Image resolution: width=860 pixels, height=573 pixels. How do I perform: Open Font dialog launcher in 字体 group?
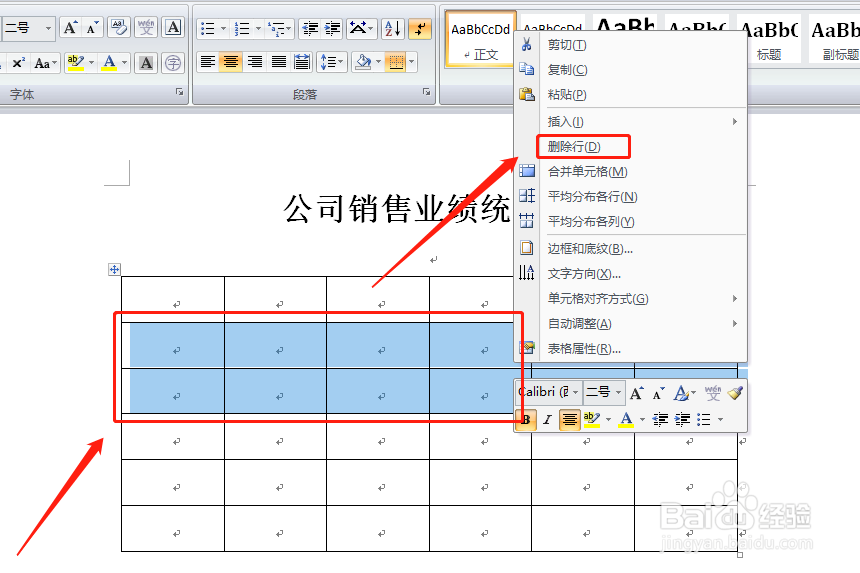(x=179, y=92)
